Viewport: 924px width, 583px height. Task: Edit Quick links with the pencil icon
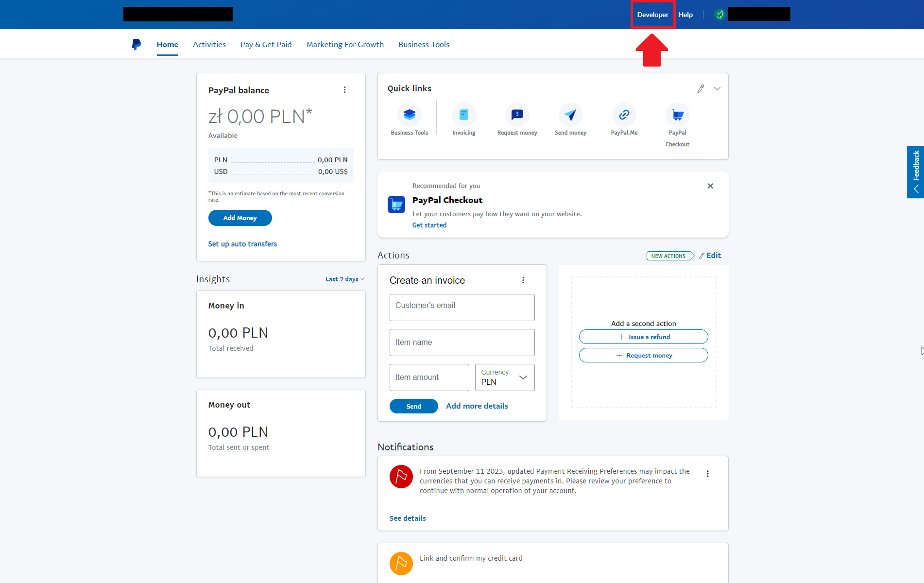point(700,89)
